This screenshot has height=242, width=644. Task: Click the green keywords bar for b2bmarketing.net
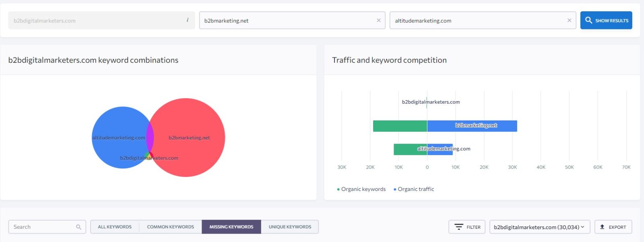[400, 126]
